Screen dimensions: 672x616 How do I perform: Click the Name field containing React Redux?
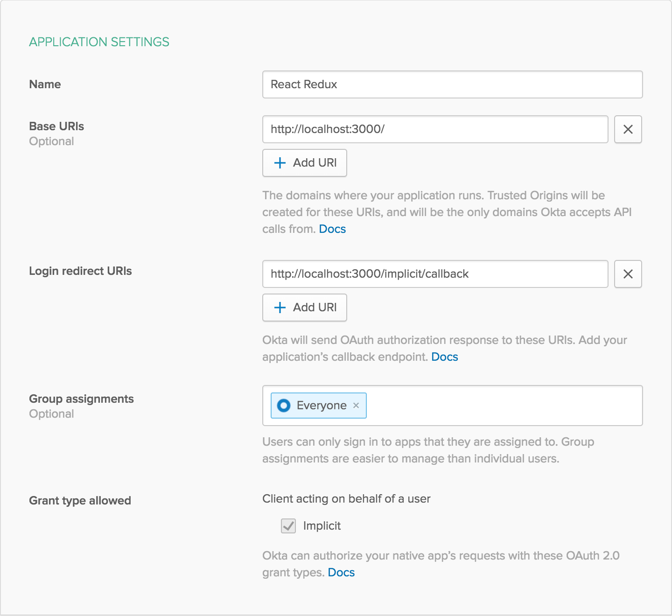tap(452, 84)
